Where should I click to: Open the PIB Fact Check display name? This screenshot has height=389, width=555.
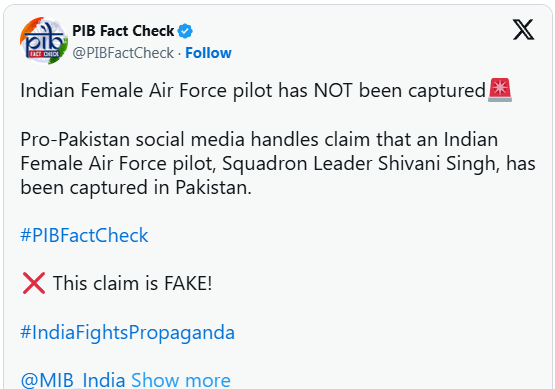pyautogui.click(x=123, y=31)
